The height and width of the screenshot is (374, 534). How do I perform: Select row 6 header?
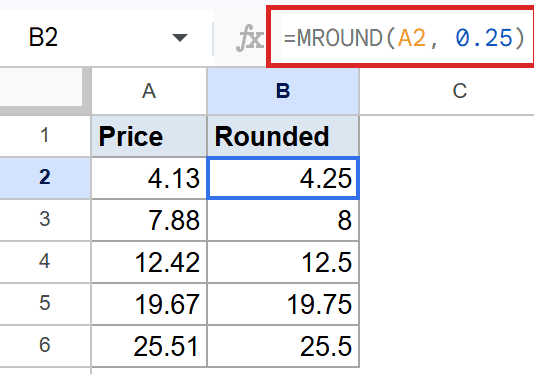(x=45, y=346)
